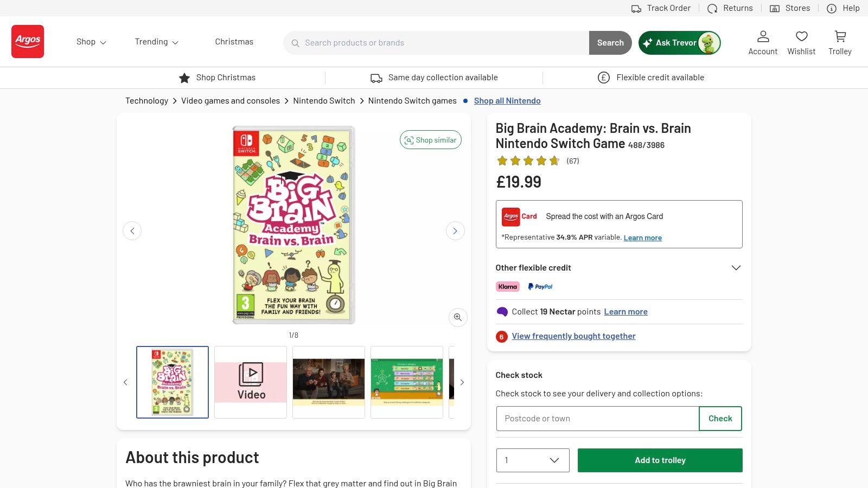The width and height of the screenshot is (868, 488).
Task: Click the Nintendo Switch games breadcrumb
Action: pos(412,100)
